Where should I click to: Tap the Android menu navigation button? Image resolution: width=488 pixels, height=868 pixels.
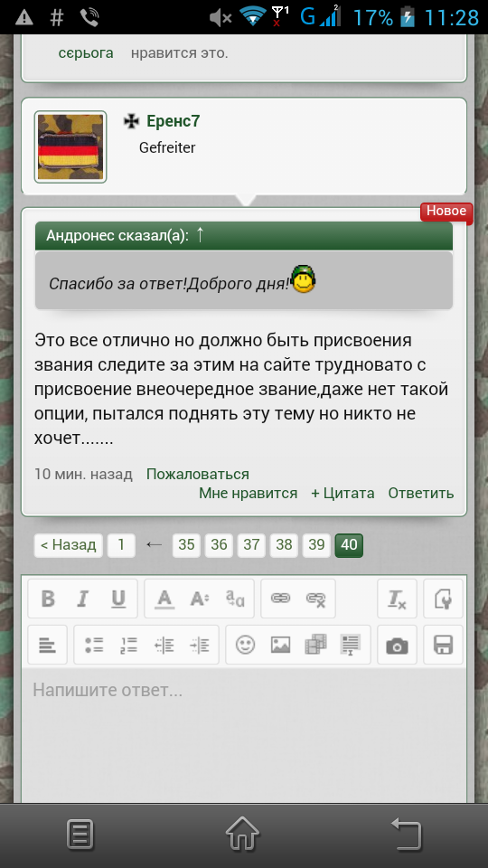pos(80,835)
